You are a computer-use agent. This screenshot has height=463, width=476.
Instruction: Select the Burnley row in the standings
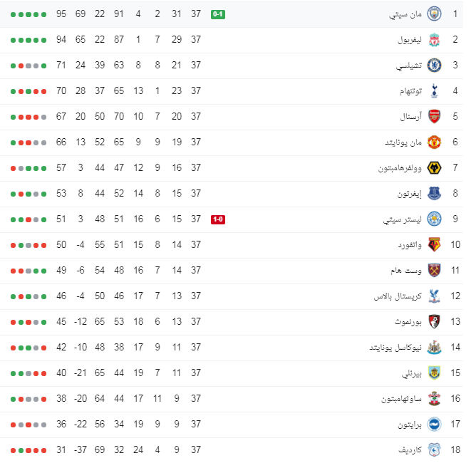(x=232, y=373)
